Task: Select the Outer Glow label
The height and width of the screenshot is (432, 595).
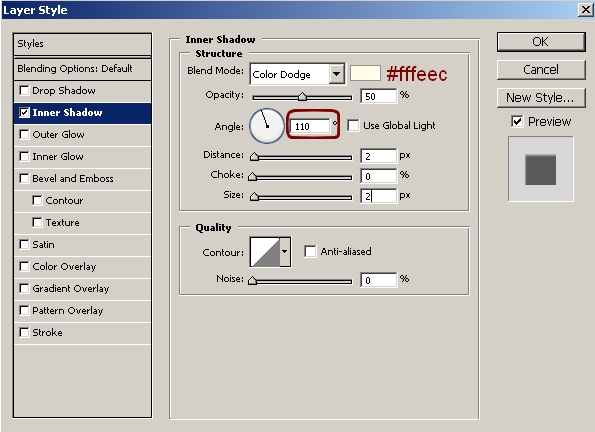Action: point(58,134)
